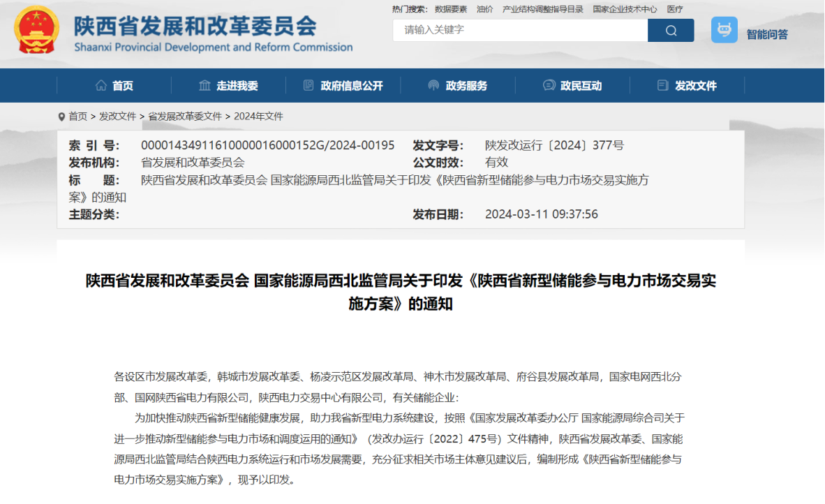Click hot search term 医疗

point(674,9)
